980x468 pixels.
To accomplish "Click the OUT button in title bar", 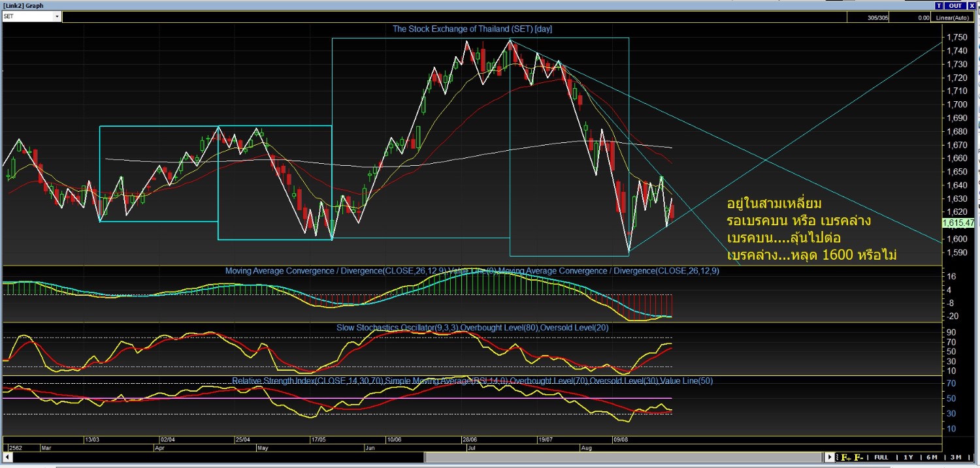I will pos(955,6).
